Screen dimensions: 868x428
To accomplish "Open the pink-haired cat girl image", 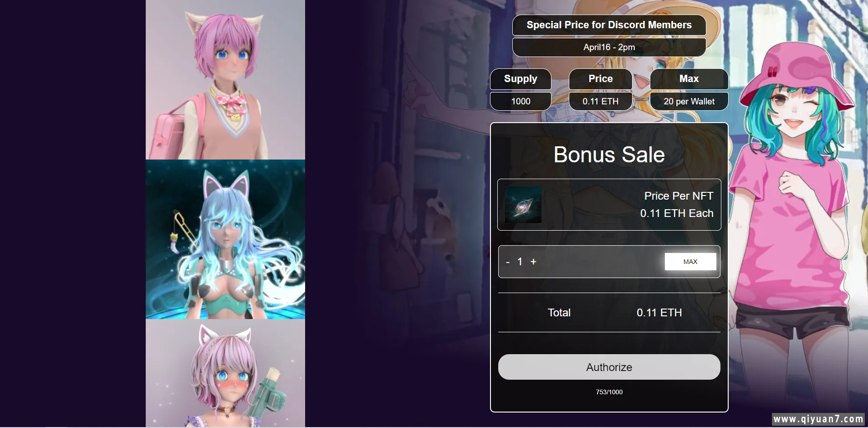I will coord(225,79).
